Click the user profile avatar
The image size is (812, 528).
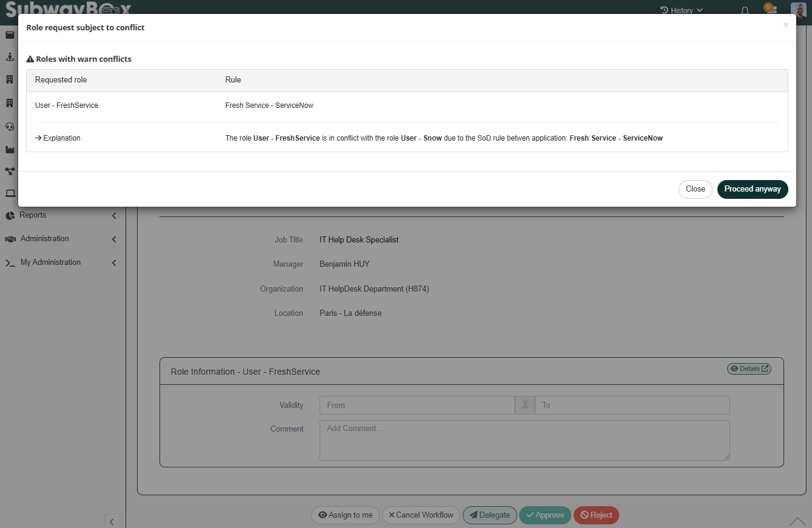[798, 10]
